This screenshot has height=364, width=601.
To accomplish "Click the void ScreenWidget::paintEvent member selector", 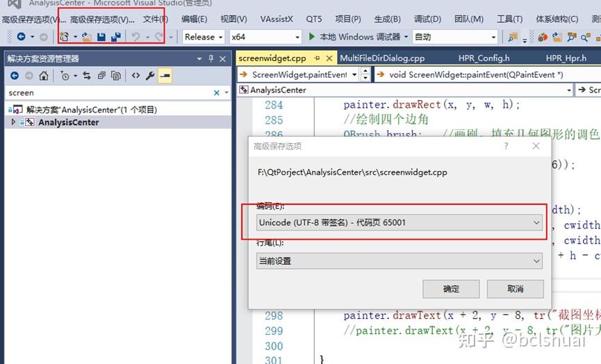I will click(x=488, y=75).
